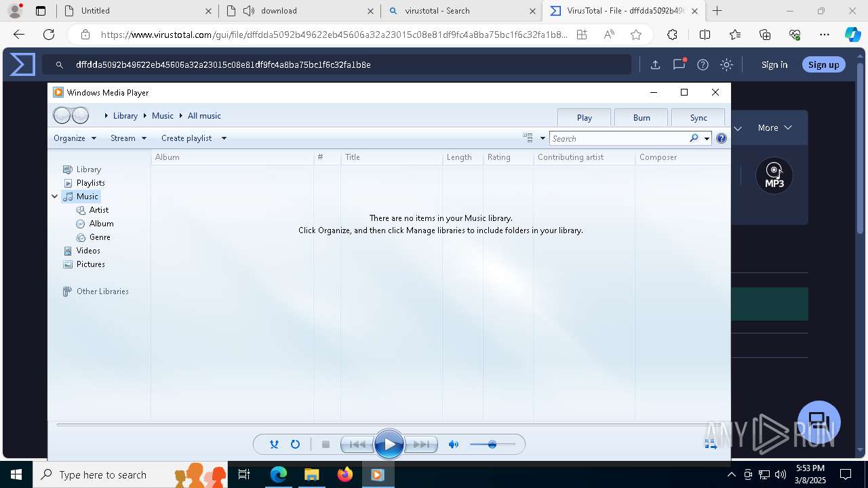Image resolution: width=868 pixels, height=488 pixels.
Task: Adjust the Media Player volume slider
Action: (492, 445)
